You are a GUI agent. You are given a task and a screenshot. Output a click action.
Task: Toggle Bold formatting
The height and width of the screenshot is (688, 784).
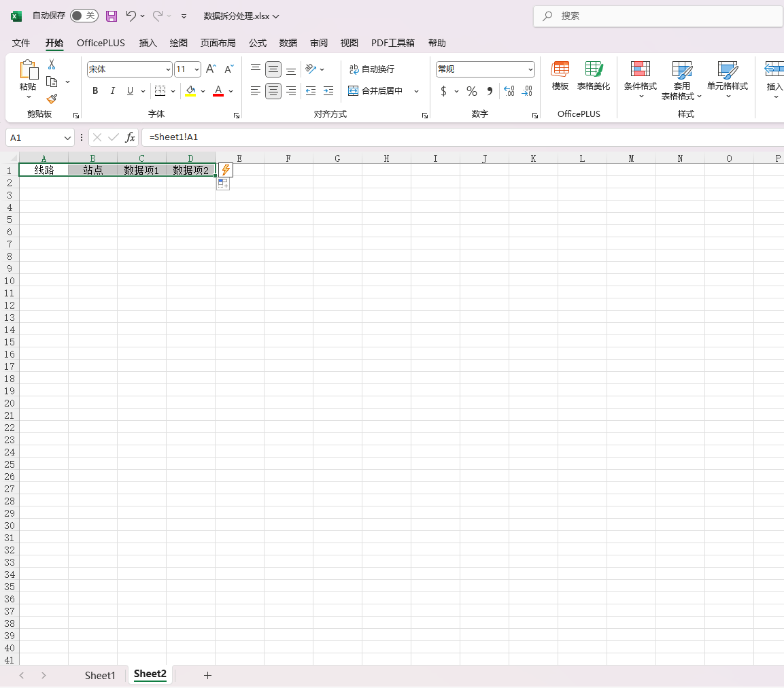coord(95,91)
